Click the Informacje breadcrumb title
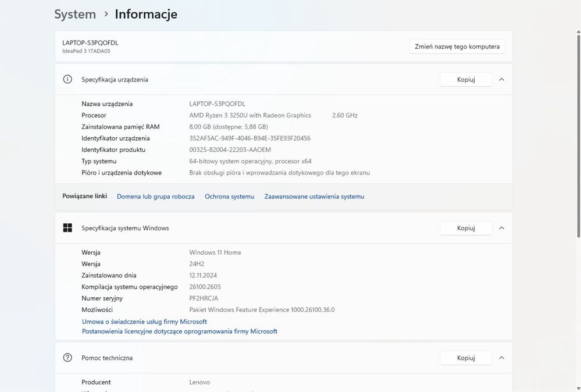The height and width of the screenshot is (392, 581). 146,14
